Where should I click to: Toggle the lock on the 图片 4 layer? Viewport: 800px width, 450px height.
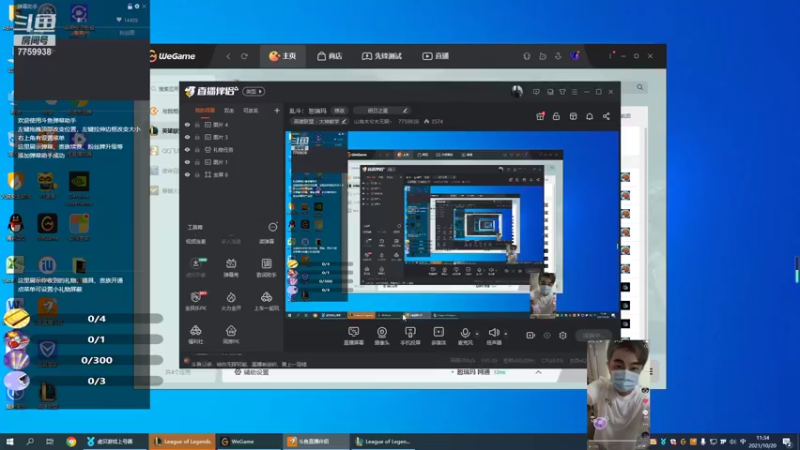(197, 124)
